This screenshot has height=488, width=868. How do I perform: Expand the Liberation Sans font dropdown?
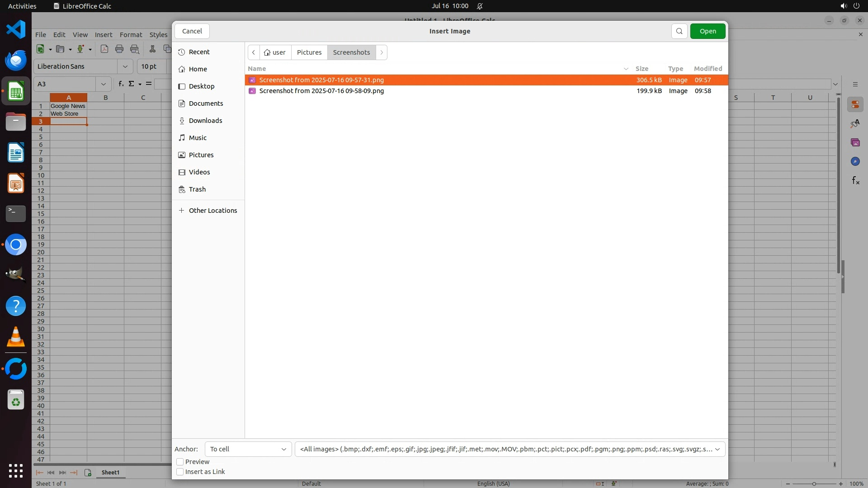coord(125,66)
